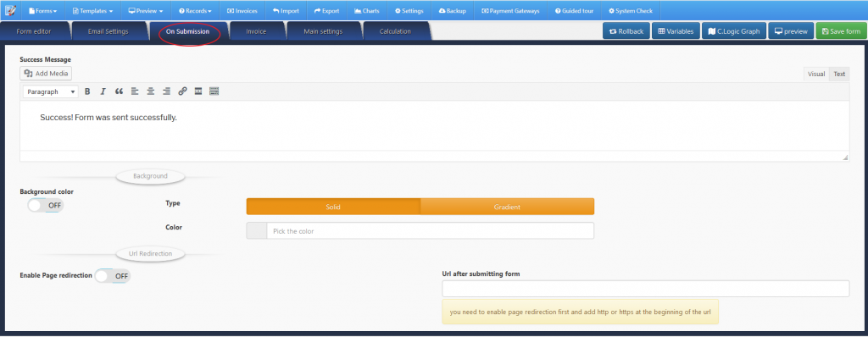Open Settings in the top menu
This screenshot has height=337, width=868.
(409, 10)
